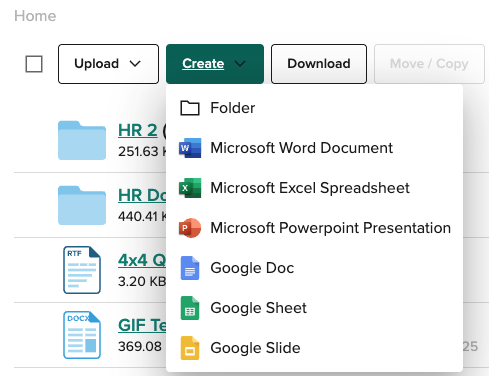Click the Microsoft Excel icon
The image size is (489, 376).
[x=190, y=188]
